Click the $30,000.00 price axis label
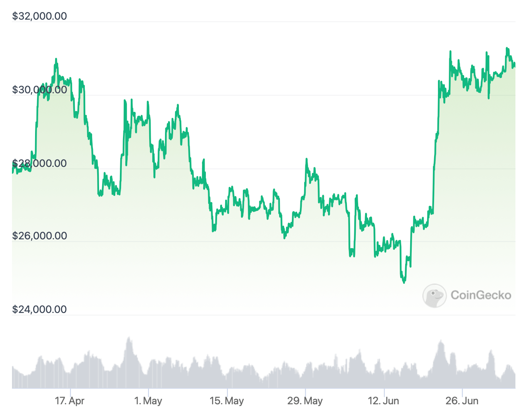Image resolution: width=532 pixels, height=417 pixels. click(x=39, y=90)
